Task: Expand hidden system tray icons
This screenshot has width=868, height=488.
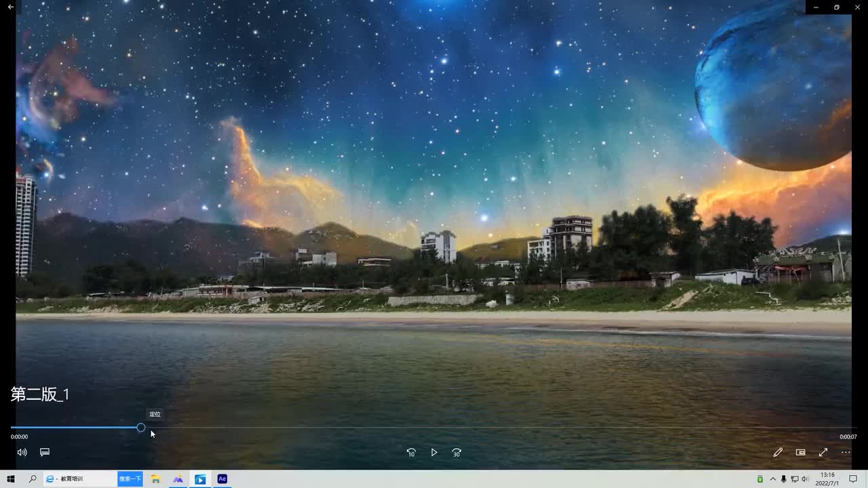Action: coord(772,479)
